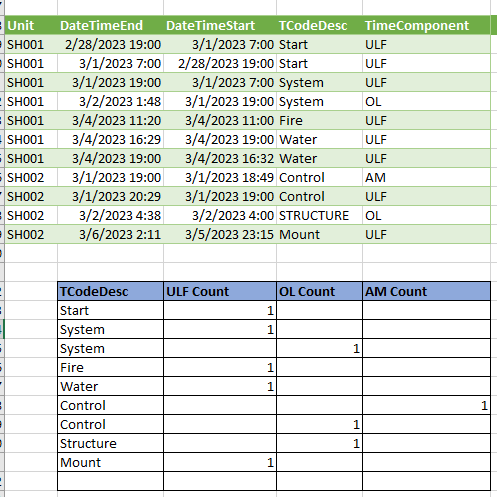Select the cell 3/1/2023 20:29

[x=110, y=196]
